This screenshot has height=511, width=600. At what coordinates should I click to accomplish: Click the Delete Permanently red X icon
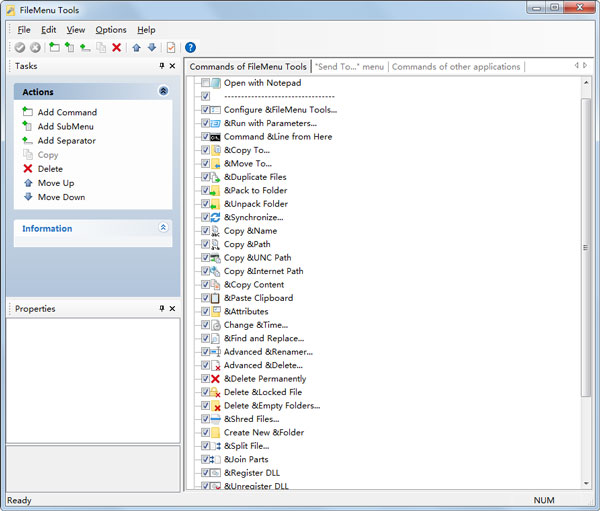point(215,379)
